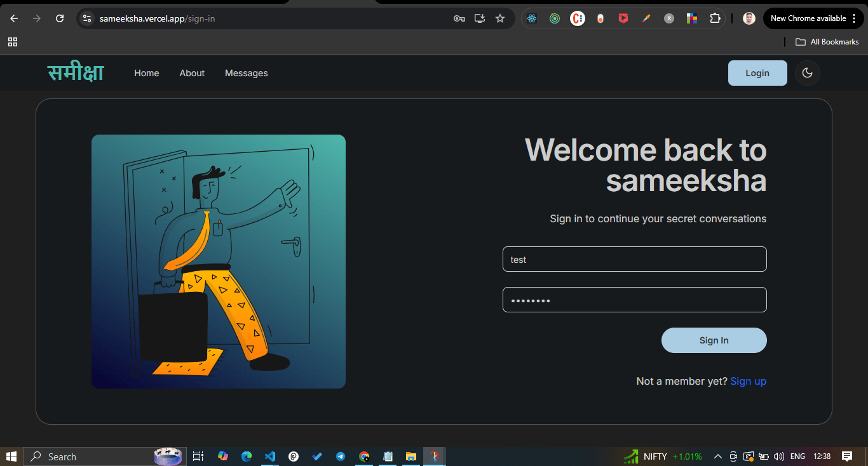868x466 pixels.
Task: Open File Explorer from the taskbar
Action: [411, 456]
